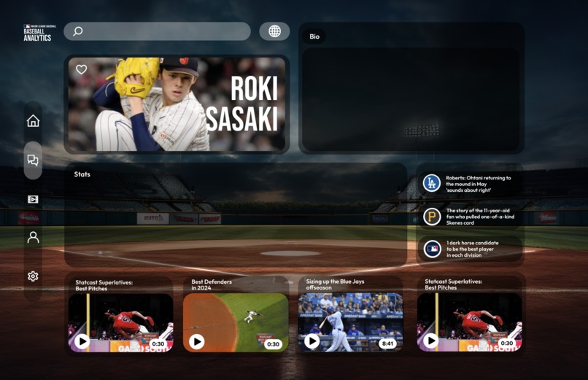Select the Stats panel label
The image size is (588, 380).
[82, 174]
